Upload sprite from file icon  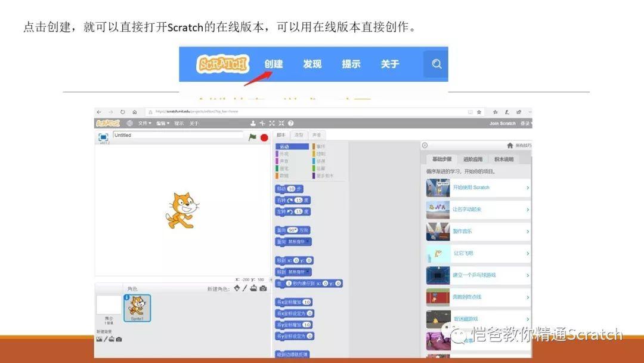coord(253,288)
